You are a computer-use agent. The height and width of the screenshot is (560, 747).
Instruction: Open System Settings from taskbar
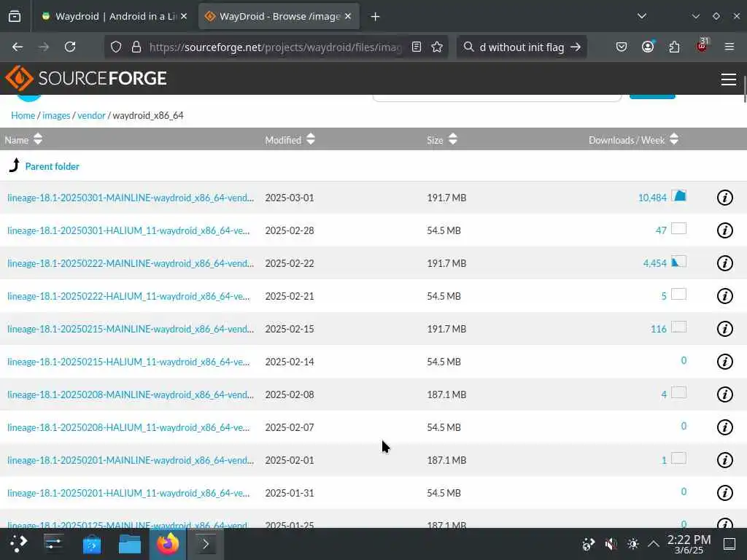point(53,544)
